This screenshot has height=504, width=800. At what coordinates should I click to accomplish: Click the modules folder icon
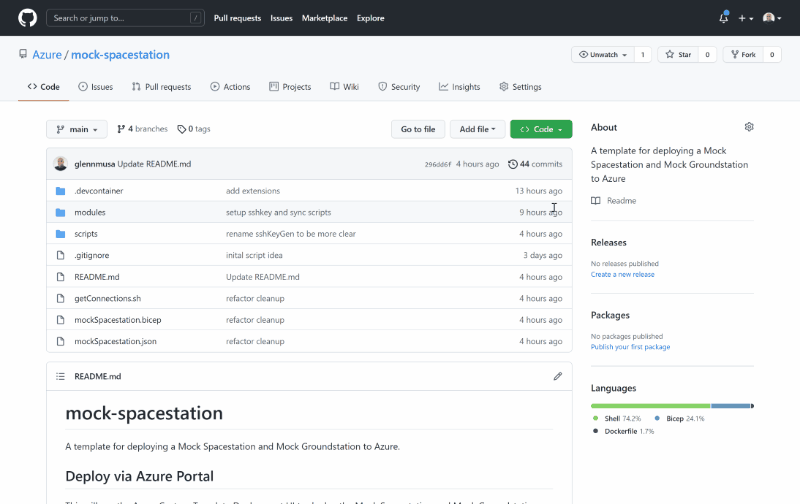pos(60,212)
